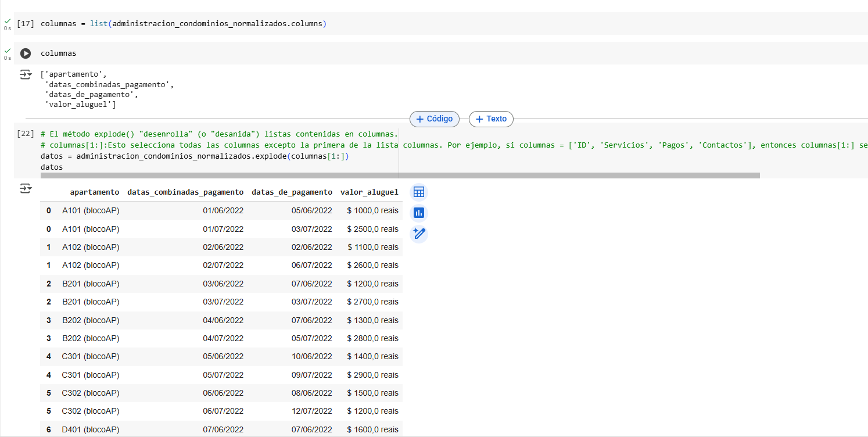Click the 'apartamento' column header

[x=95, y=192]
